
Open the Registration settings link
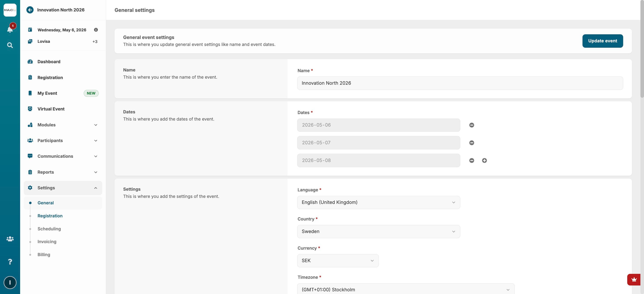50,216
